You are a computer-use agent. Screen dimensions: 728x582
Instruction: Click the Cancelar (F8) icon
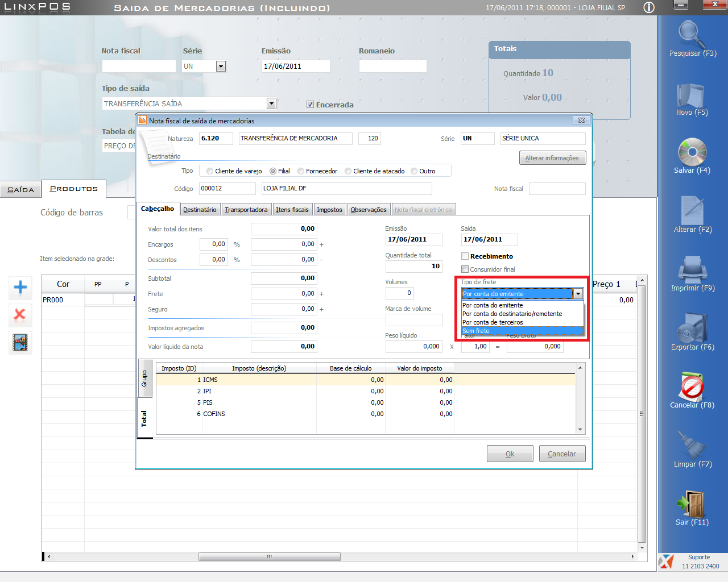click(692, 387)
